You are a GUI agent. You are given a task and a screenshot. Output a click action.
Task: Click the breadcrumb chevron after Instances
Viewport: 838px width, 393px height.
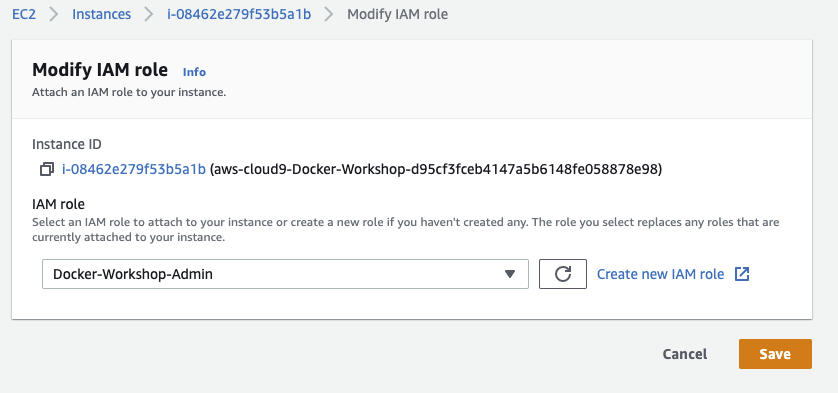[149, 14]
